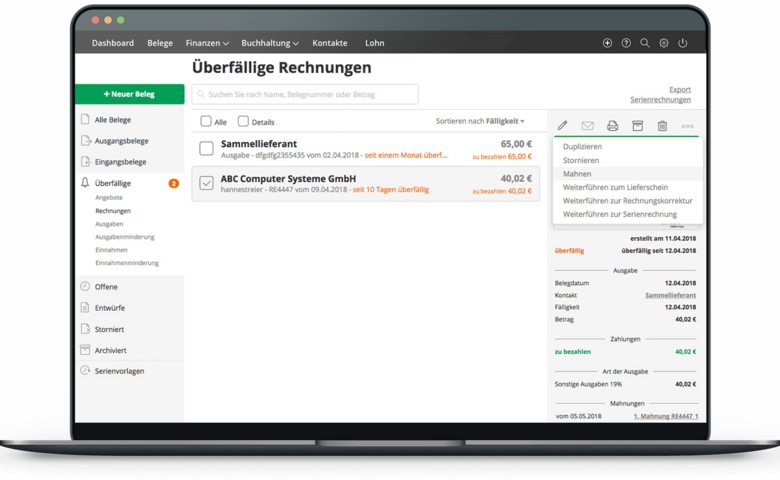Click the invoice search field
Viewport: 780px width, 480px height.
tap(305, 94)
